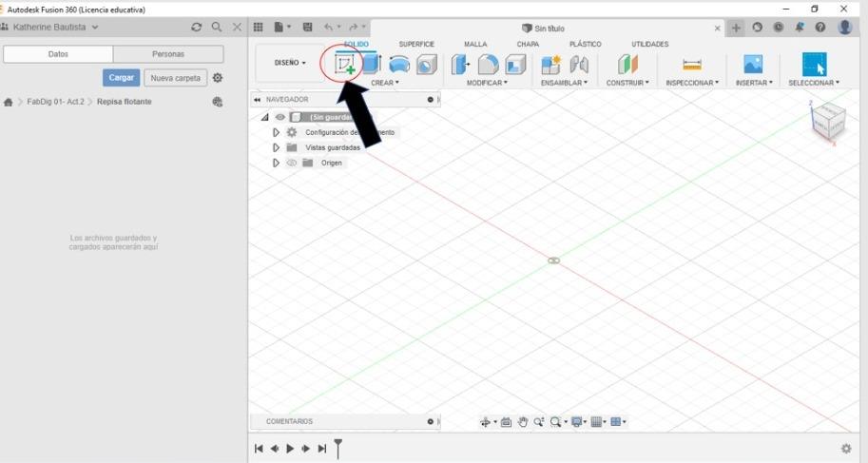This screenshot has height=463, width=868.
Task: Select the Press Pull tool icon
Action: tap(460, 65)
